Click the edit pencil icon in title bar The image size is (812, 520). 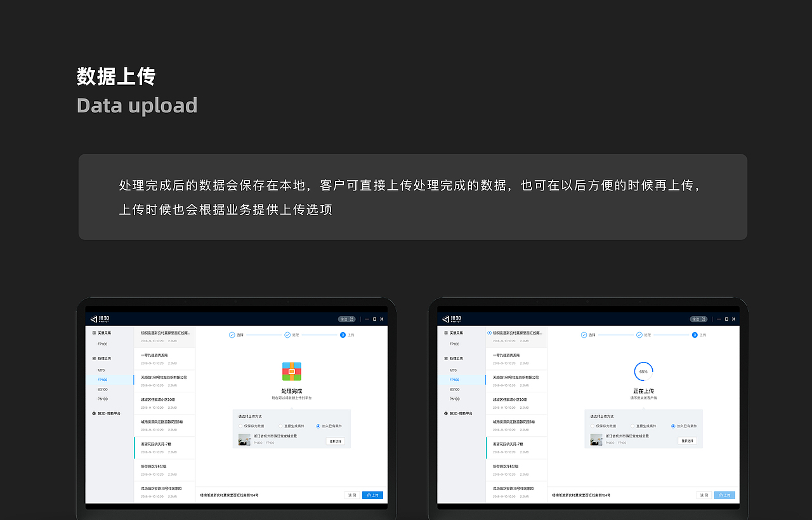pyautogui.click(x=351, y=319)
